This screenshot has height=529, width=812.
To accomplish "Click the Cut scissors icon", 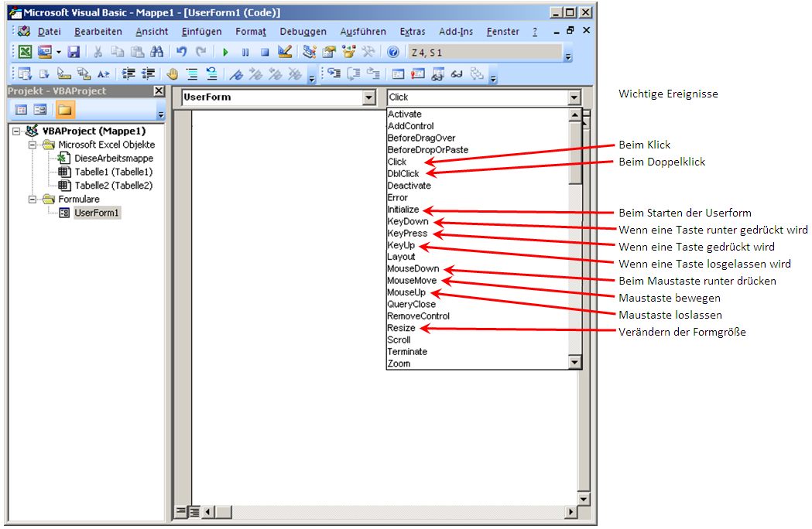I will coord(98,52).
